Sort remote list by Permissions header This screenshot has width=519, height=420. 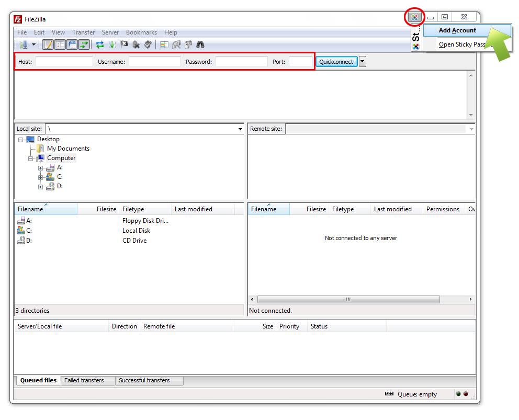tap(444, 209)
